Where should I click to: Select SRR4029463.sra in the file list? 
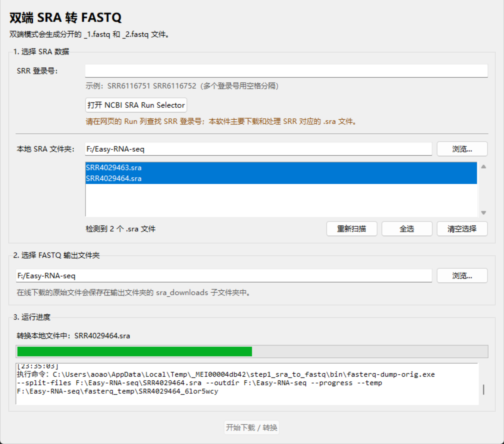281,167
